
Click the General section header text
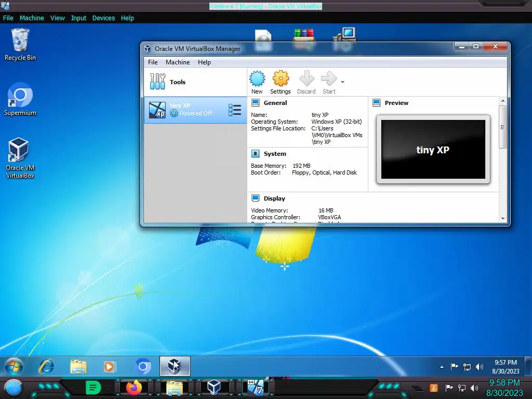(275, 103)
